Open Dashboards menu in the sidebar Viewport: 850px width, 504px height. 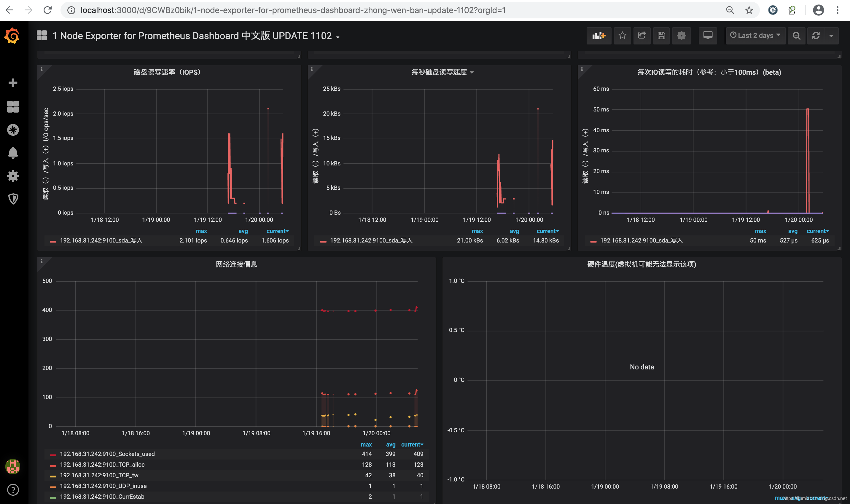[x=13, y=107]
